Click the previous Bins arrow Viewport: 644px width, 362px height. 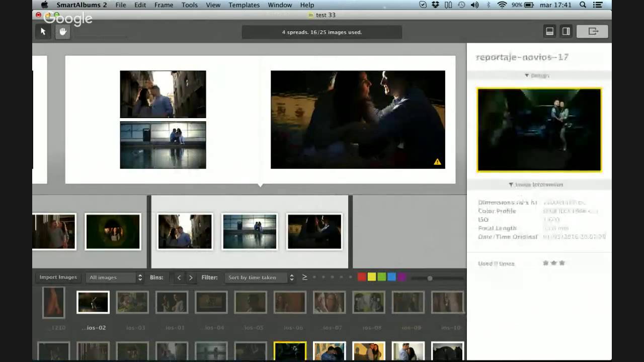179,277
